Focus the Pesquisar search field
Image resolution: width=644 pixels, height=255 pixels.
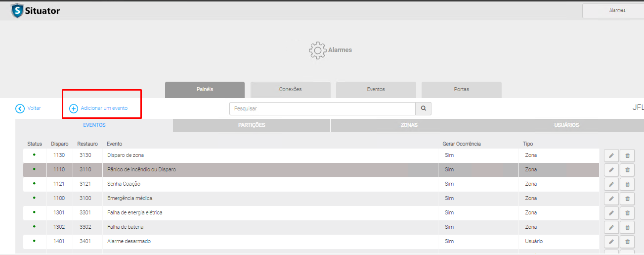pos(322,108)
